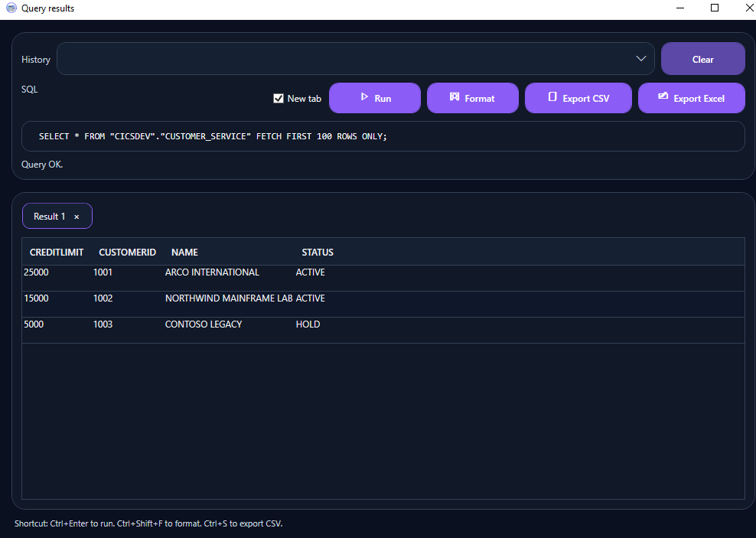756x538 pixels.
Task: Sort by CREDITLIMIT column header
Action: 57,252
